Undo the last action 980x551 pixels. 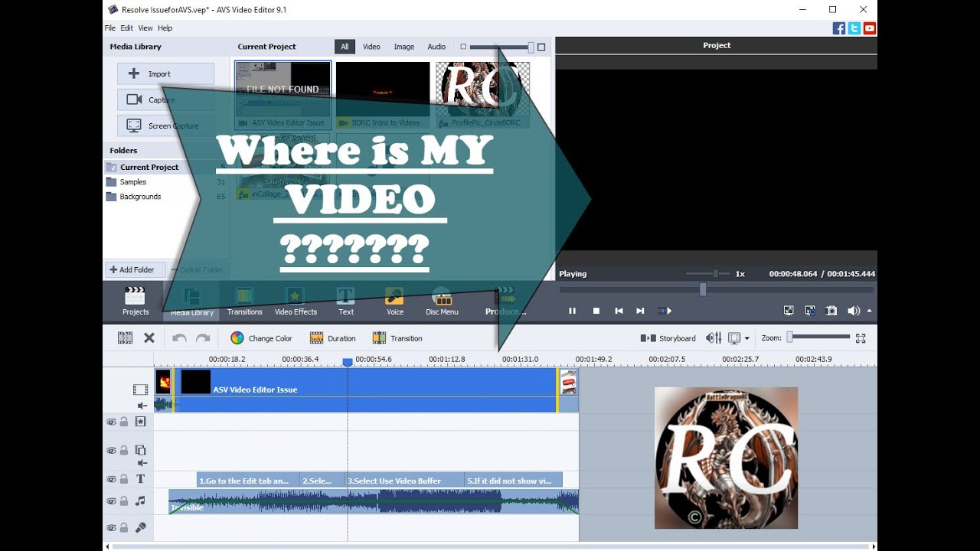click(179, 337)
